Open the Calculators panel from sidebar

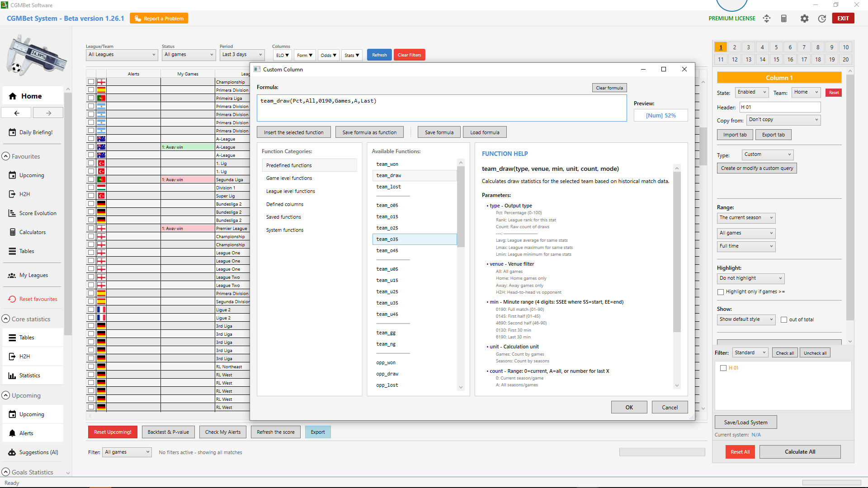coord(32,232)
